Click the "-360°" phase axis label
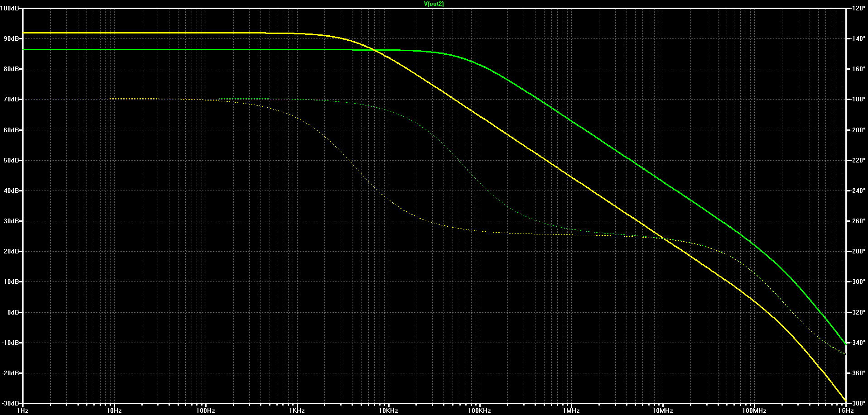The image size is (868, 415). [x=858, y=373]
